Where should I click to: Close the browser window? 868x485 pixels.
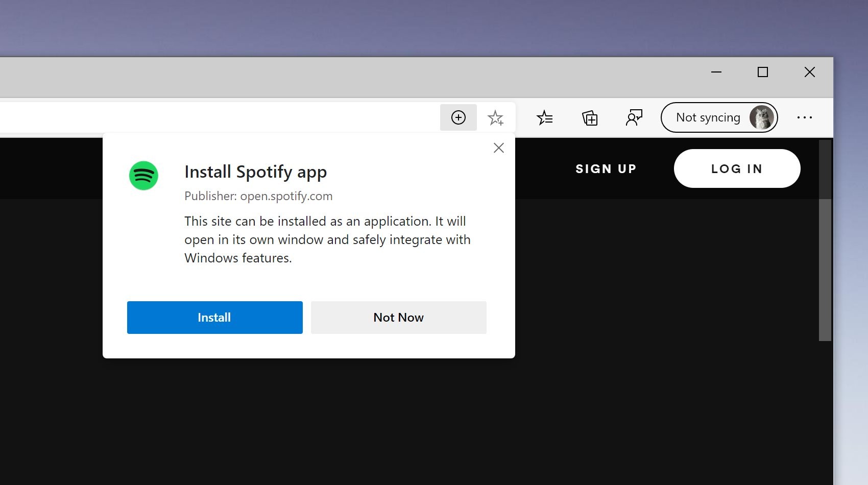coord(810,72)
